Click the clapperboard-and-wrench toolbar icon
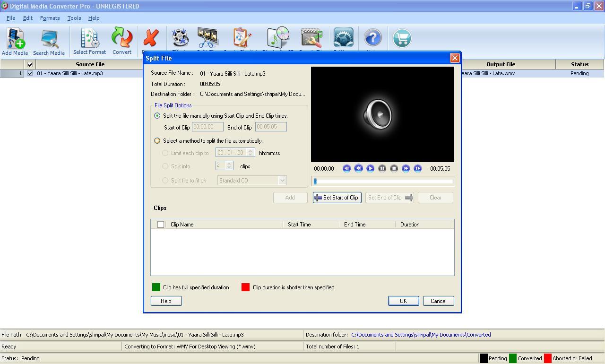 (311, 39)
